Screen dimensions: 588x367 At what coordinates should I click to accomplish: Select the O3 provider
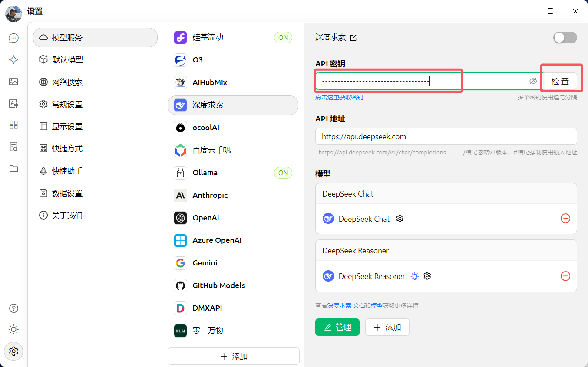click(x=233, y=60)
